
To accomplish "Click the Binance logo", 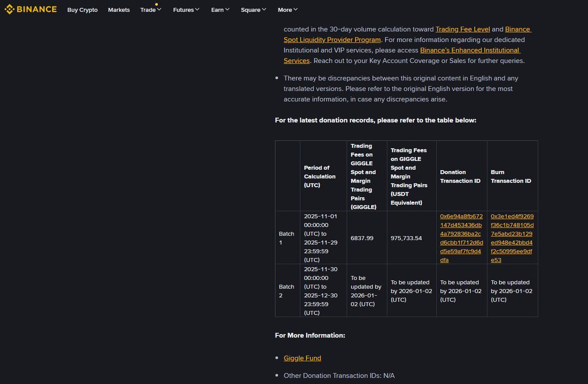I will point(31,9).
